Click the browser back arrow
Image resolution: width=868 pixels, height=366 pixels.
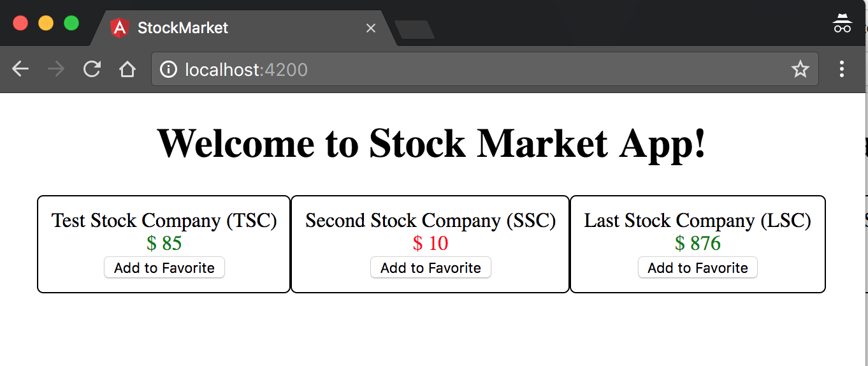(x=20, y=69)
